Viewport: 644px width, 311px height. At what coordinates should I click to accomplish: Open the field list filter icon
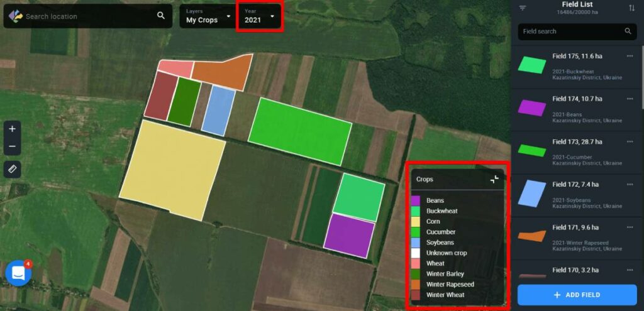[522, 8]
